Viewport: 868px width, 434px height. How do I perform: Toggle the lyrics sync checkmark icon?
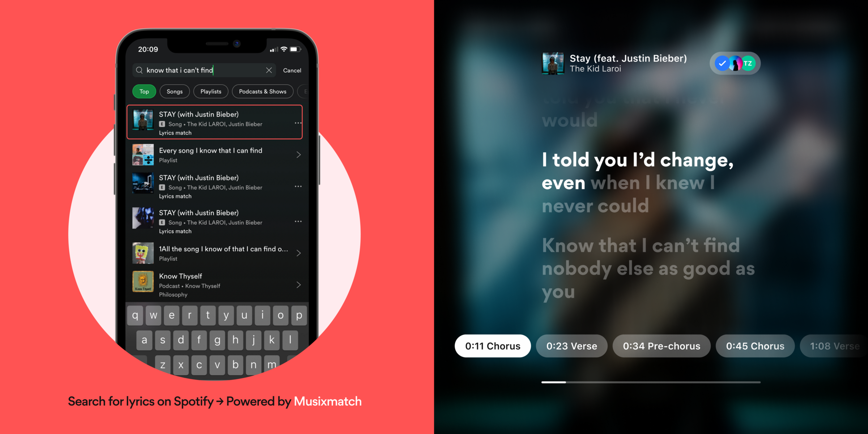722,63
